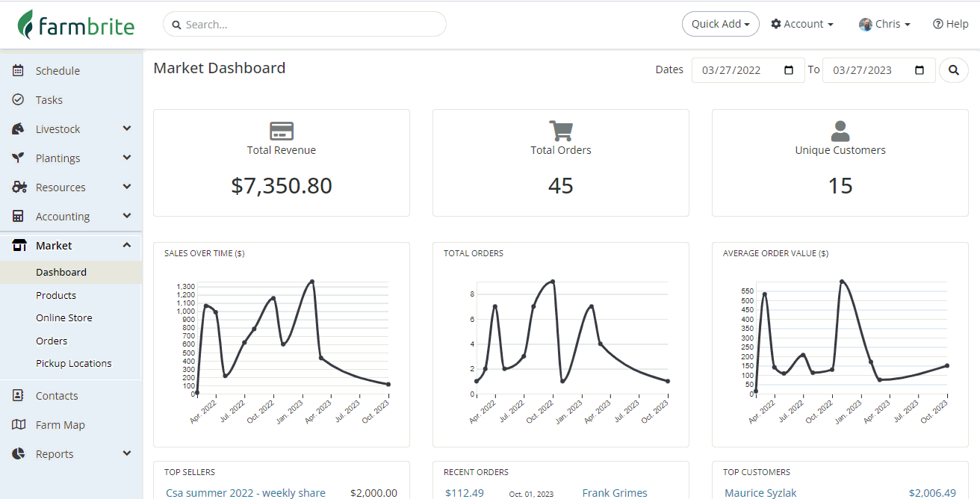Click the magnifier date search button
The height and width of the screenshot is (499, 980).
tap(953, 70)
